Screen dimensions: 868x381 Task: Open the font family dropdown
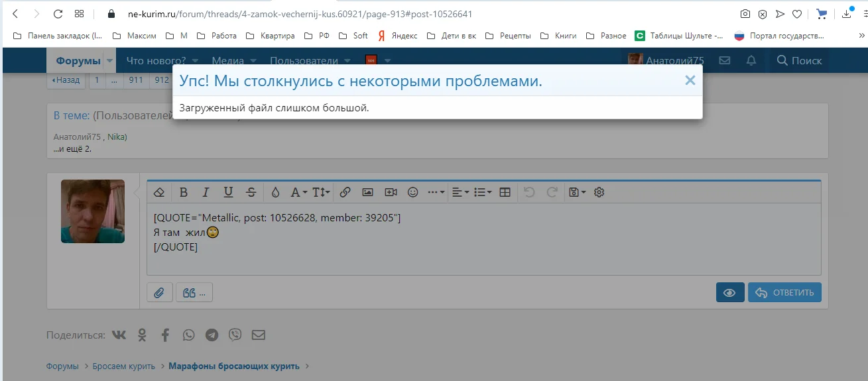[x=299, y=192]
